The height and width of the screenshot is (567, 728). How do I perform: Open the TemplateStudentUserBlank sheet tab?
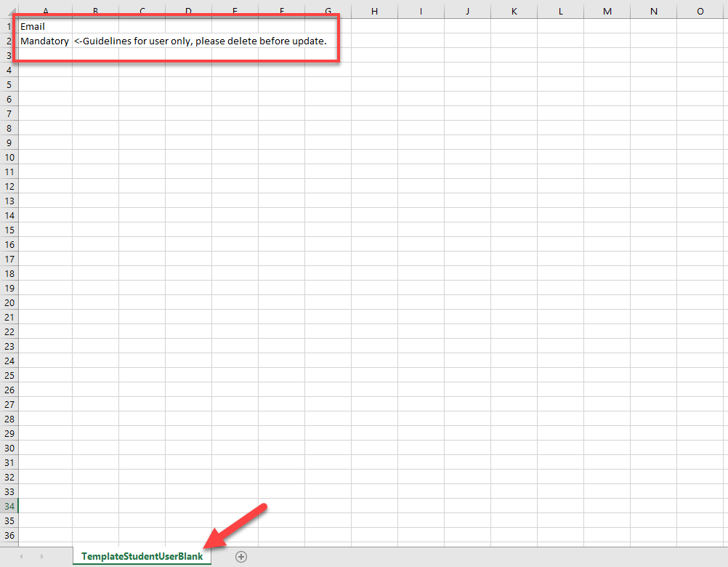click(x=142, y=556)
